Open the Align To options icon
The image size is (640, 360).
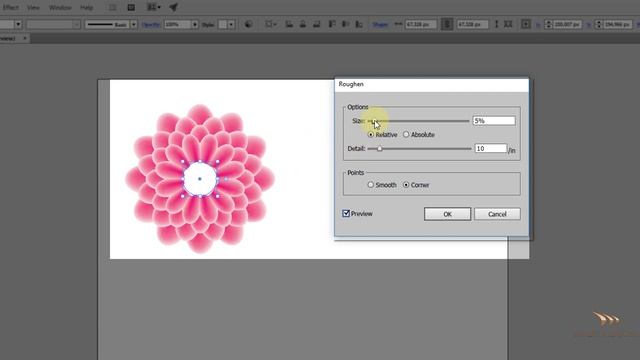(270, 24)
